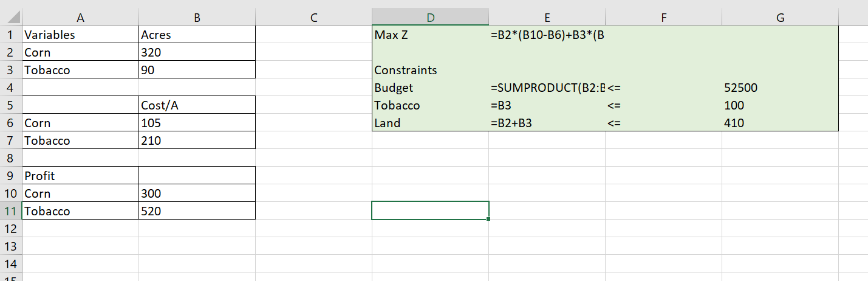The height and width of the screenshot is (281, 868).
Task: Select column G header
Action: click(x=780, y=18)
